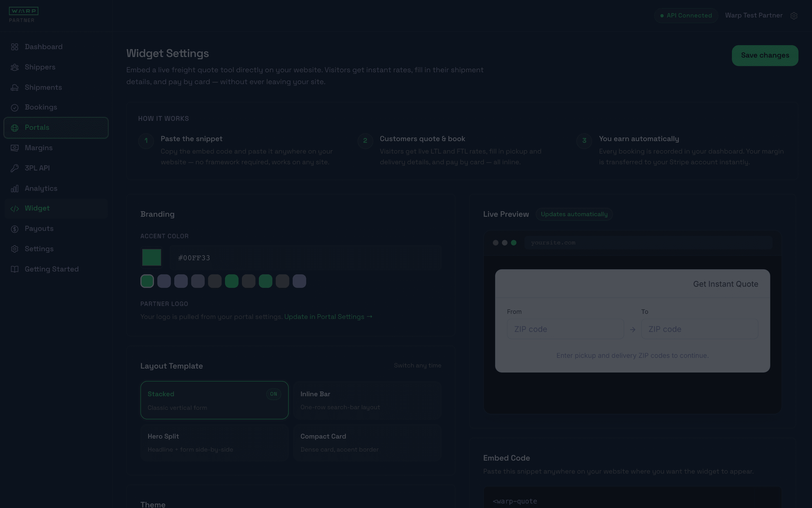Click the Get Instant Quote heading
Image resolution: width=812 pixels, height=508 pixels.
click(x=725, y=284)
